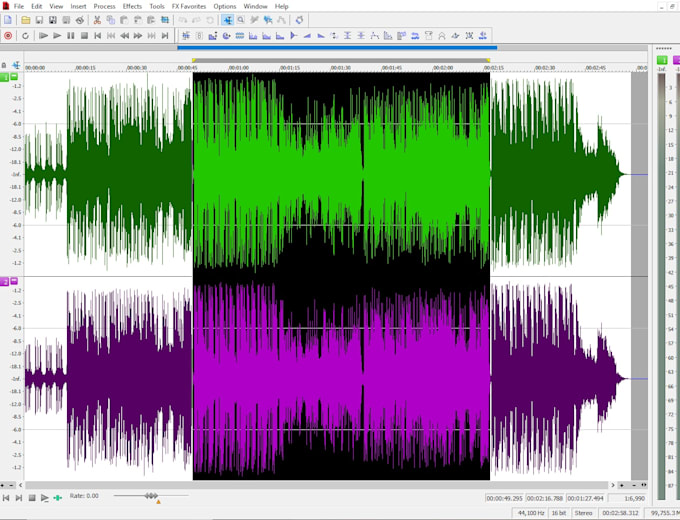
Task: Go to end of file
Action: [165, 36]
